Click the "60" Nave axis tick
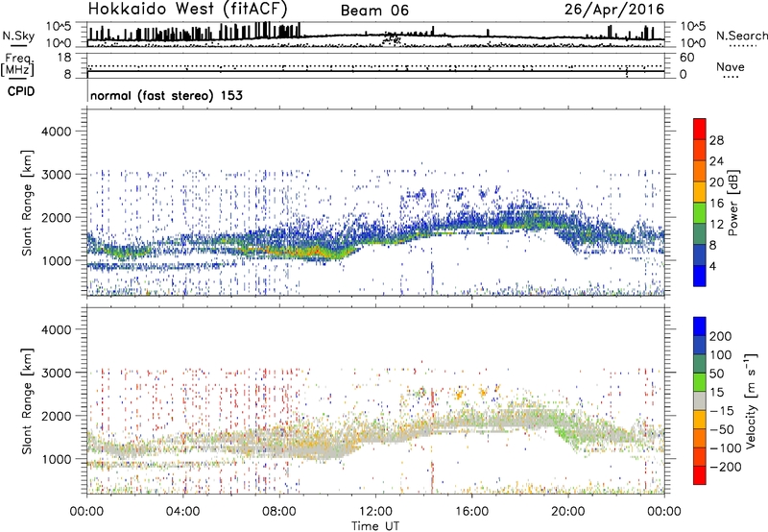The width and height of the screenshot is (768, 532). [x=686, y=58]
